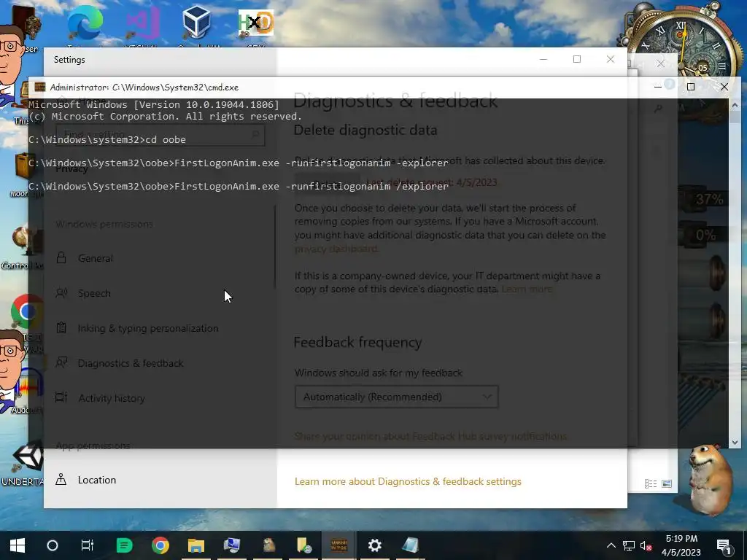
Task: Click the 'cd oobe' command line
Action: pos(107,139)
